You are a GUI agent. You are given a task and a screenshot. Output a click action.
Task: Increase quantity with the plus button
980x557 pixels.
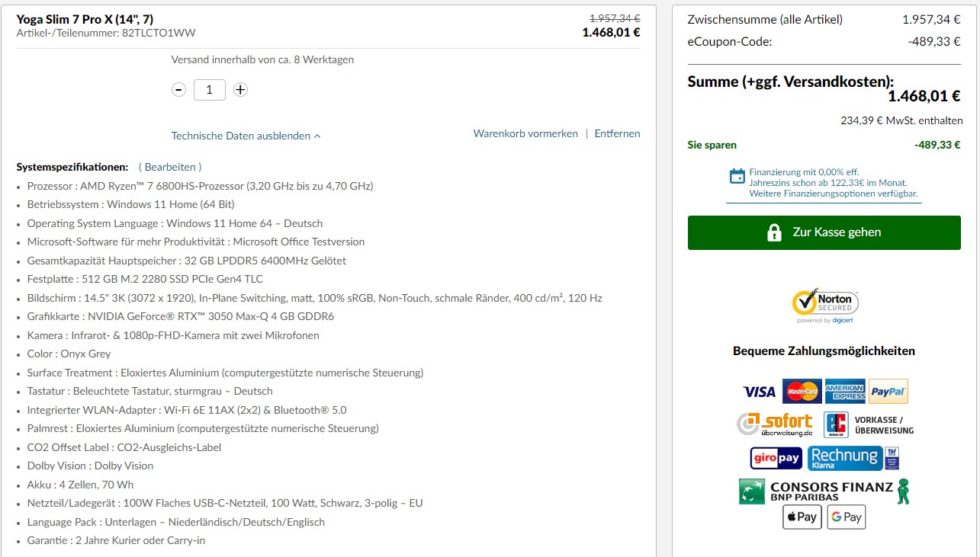(x=240, y=90)
